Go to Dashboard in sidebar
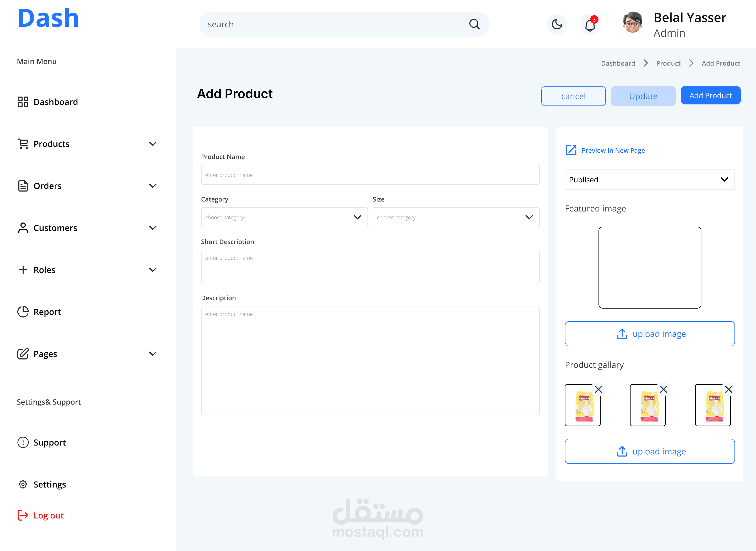Image resolution: width=756 pixels, height=551 pixels. point(55,102)
